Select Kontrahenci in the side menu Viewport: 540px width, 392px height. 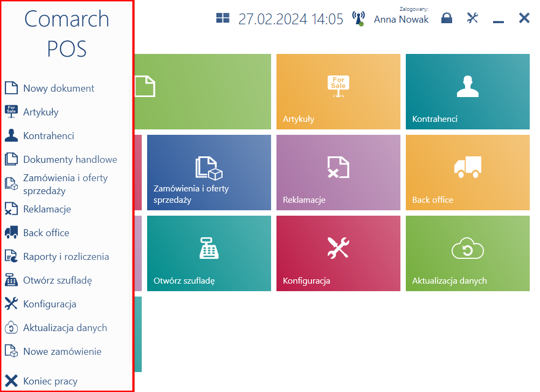[x=49, y=136]
